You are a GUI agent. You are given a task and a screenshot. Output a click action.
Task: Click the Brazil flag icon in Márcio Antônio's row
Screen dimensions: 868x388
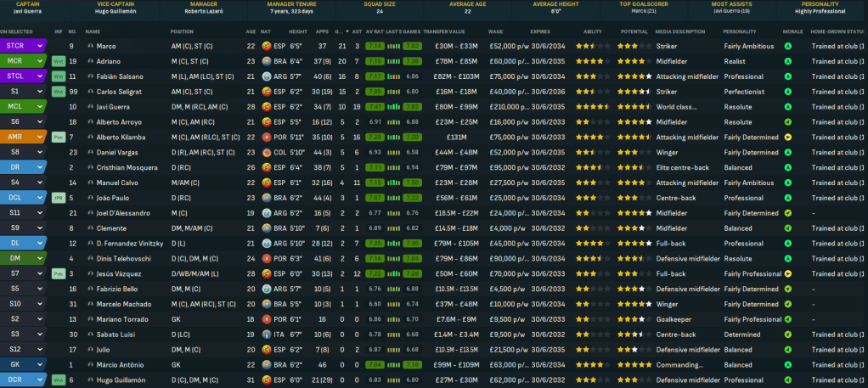267,365
